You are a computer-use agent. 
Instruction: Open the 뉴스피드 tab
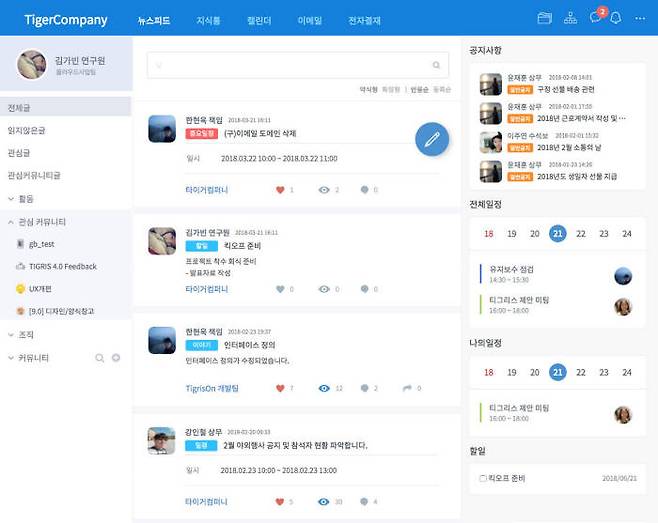click(x=154, y=20)
